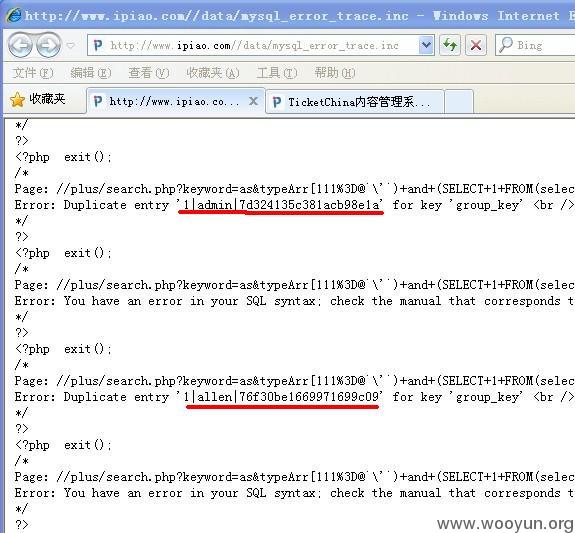Go forward using the Forward arrow button
The width and height of the screenshot is (575, 533).
(48, 45)
